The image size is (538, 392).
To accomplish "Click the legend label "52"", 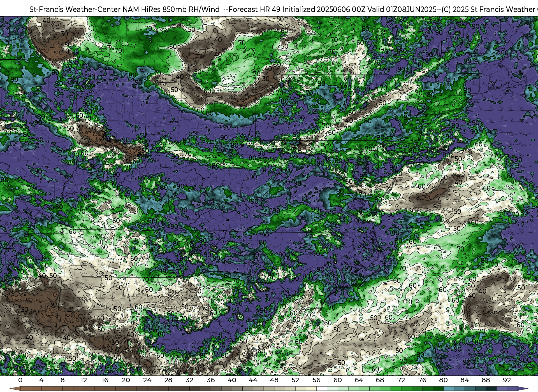I will tap(295, 380).
